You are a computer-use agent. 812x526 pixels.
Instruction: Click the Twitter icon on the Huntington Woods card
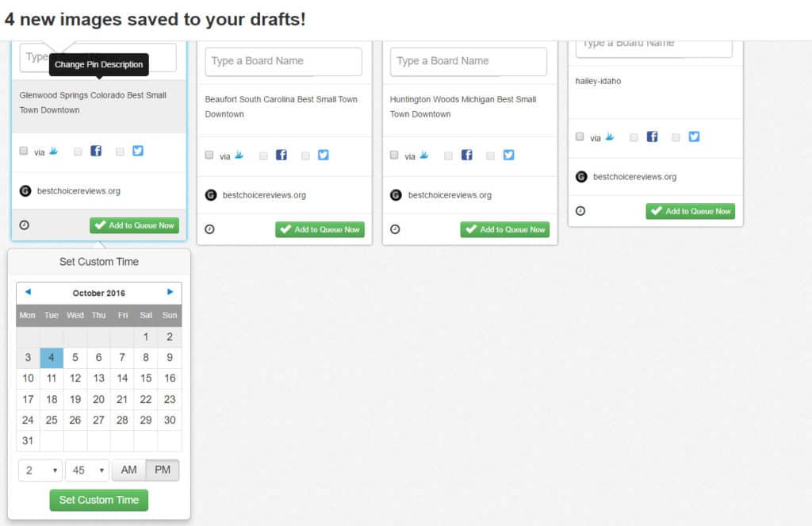click(x=508, y=155)
